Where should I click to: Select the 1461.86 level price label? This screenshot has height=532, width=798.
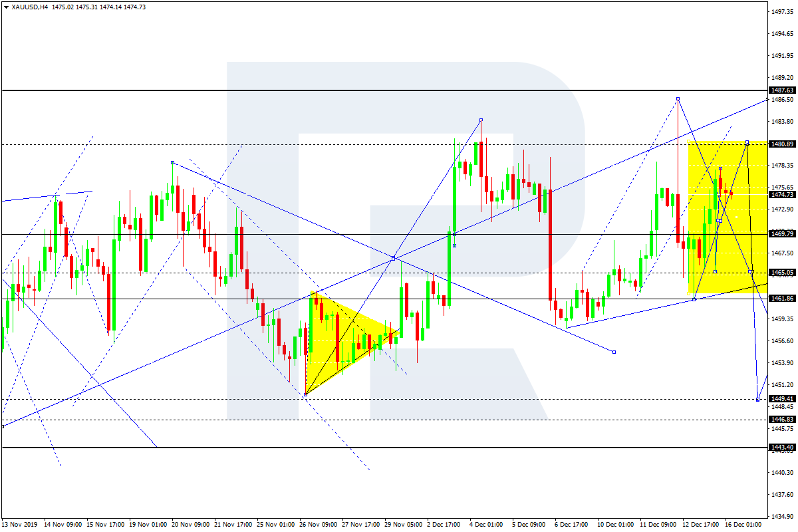tap(781, 299)
